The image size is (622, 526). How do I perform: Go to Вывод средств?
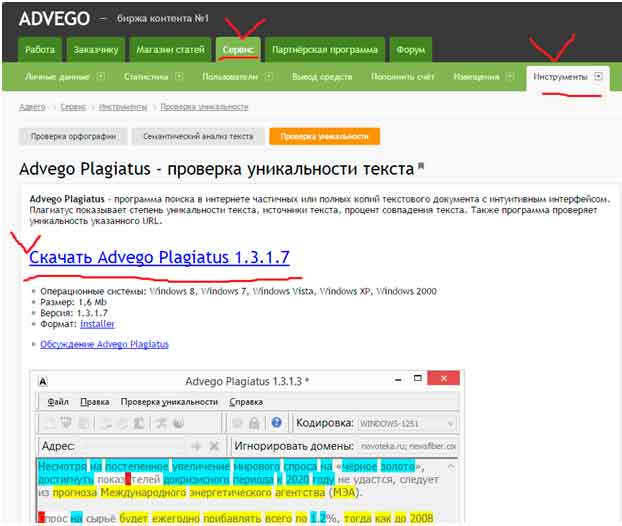click(x=322, y=77)
